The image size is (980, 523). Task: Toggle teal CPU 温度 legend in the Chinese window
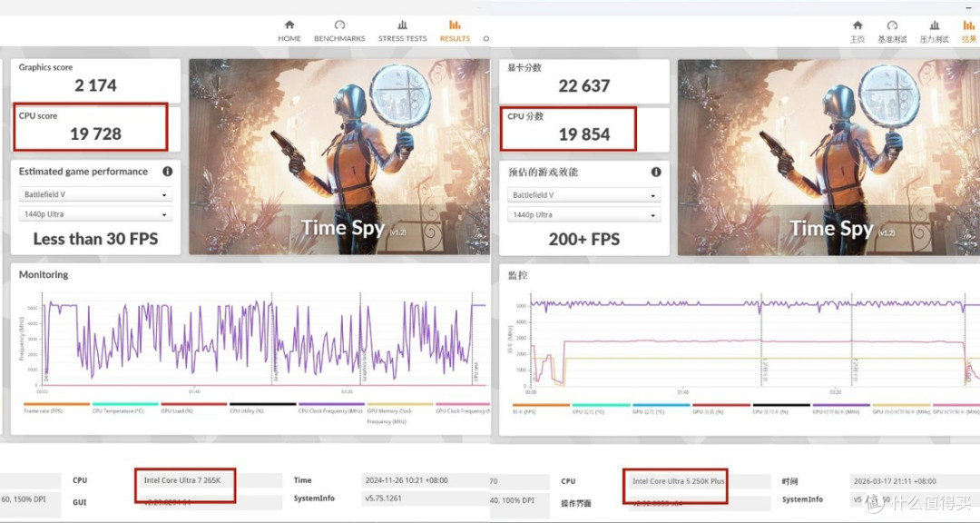tap(601, 409)
